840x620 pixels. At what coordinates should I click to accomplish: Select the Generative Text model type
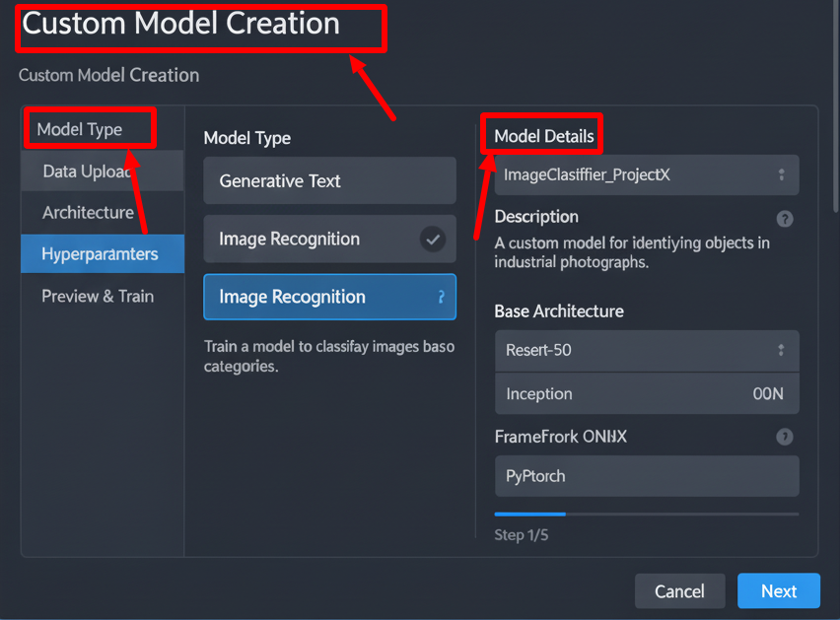[x=329, y=180]
